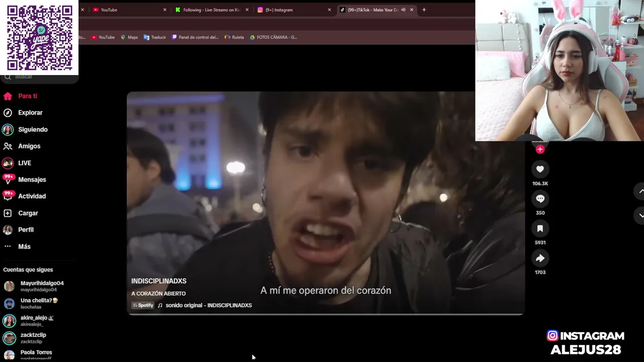
Task: Share the video via arrow icon
Action: (x=540, y=258)
